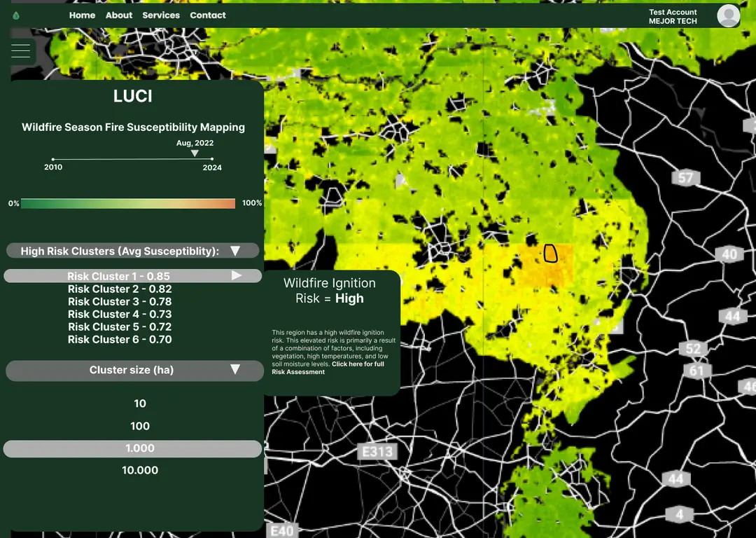Open the user avatar profile icon
The height and width of the screenshot is (538, 756).
(728, 15)
